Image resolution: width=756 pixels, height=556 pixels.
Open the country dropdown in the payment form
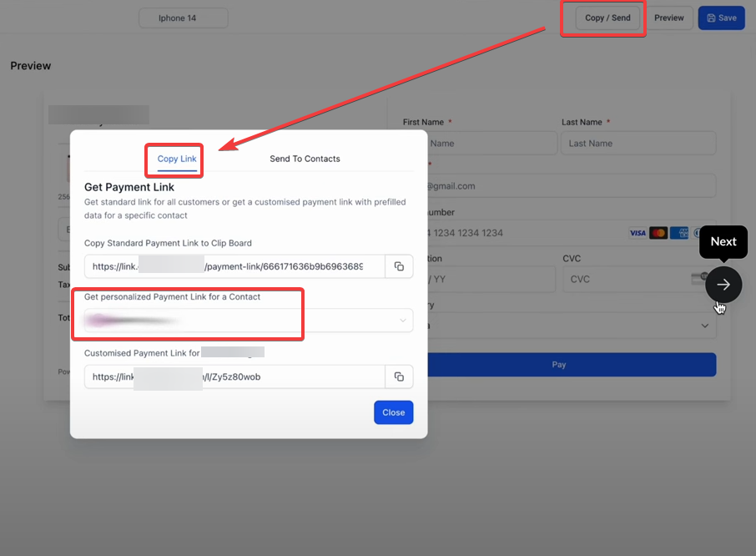(x=572, y=326)
